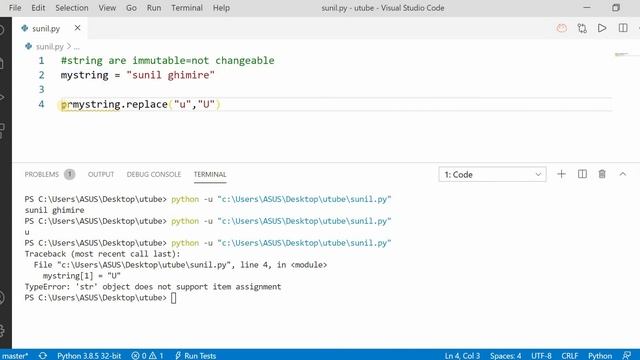Click the terminal prompt input cursor
This screenshot has width=640, height=360.
(173, 298)
